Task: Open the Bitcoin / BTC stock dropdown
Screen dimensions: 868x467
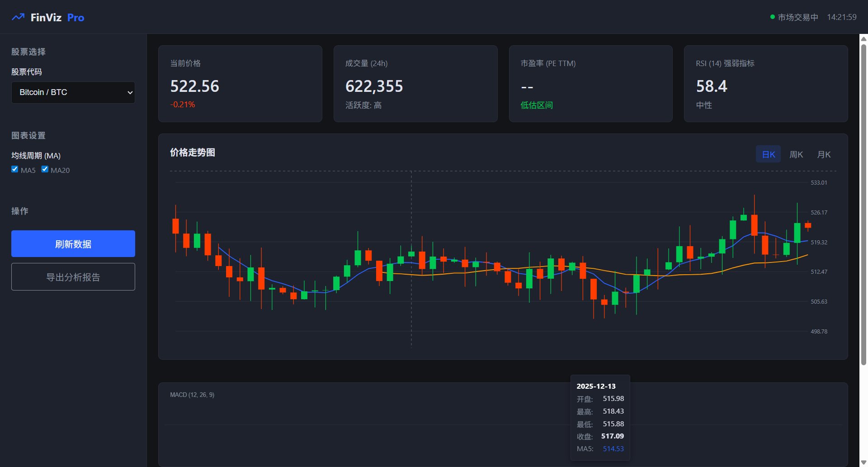Action: pyautogui.click(x=73, y=92)
